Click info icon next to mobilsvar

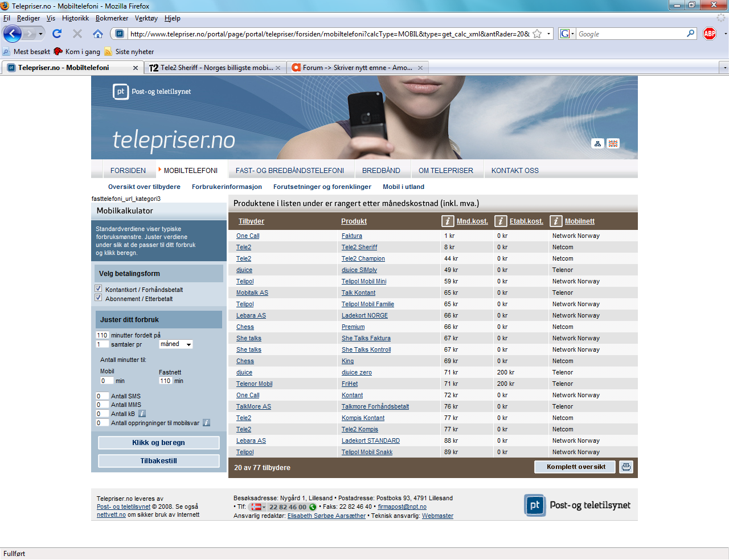tap(207, 423)
